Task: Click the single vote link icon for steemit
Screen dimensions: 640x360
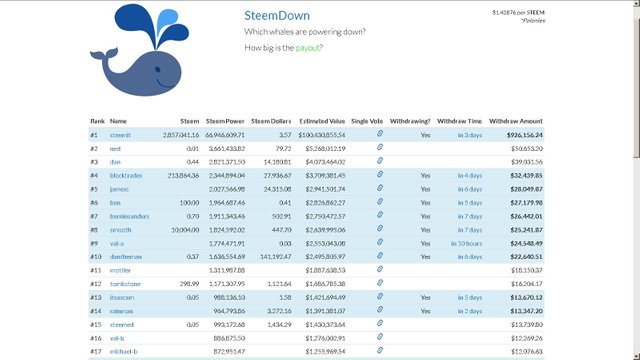Action: 380,133
